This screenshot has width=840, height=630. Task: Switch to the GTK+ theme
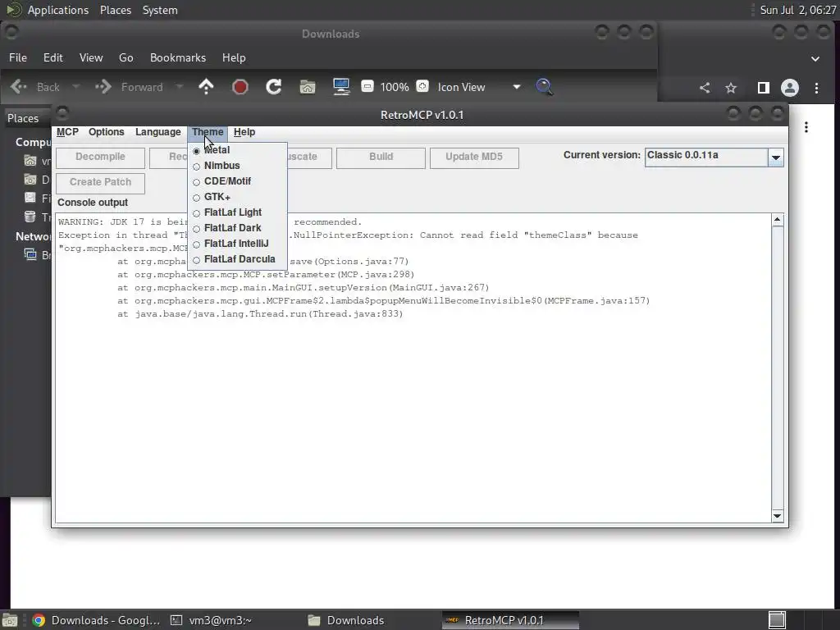(x=237, y=197)
